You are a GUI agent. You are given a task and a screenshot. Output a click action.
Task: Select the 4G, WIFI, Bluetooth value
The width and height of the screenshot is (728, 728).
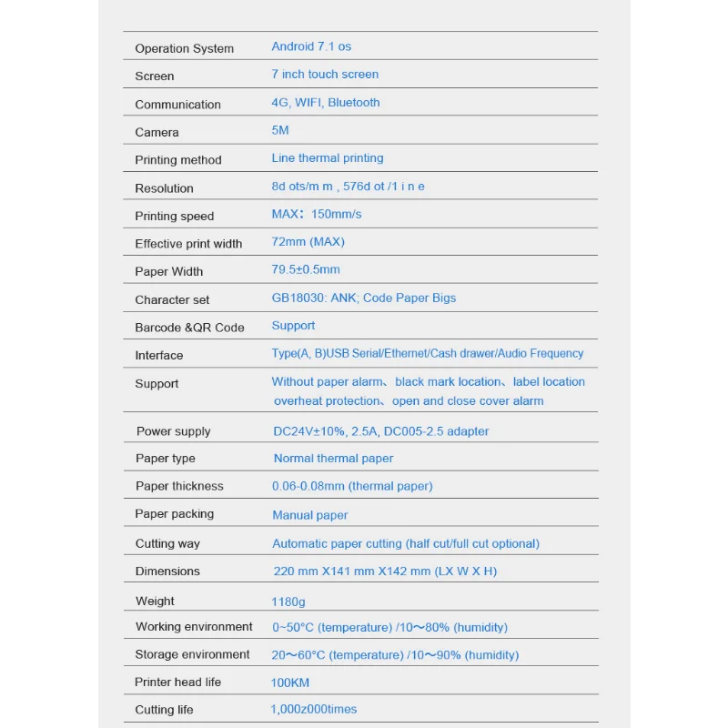[x=326, y=103]
